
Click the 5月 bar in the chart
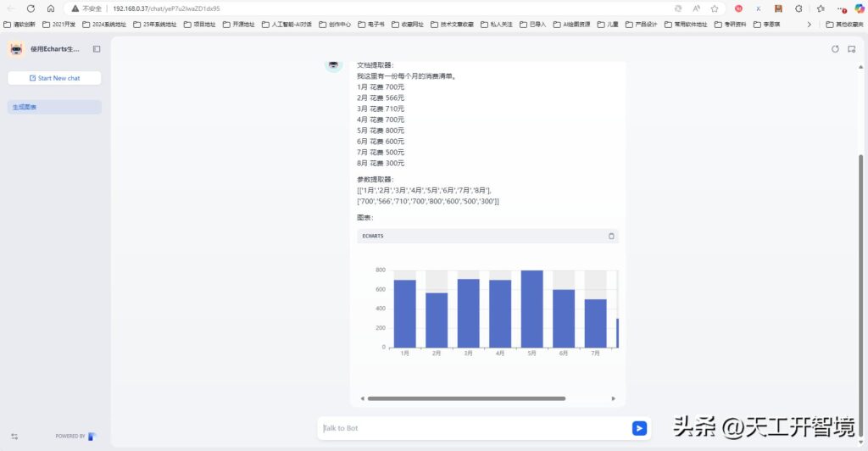click(x=531, y=309)
